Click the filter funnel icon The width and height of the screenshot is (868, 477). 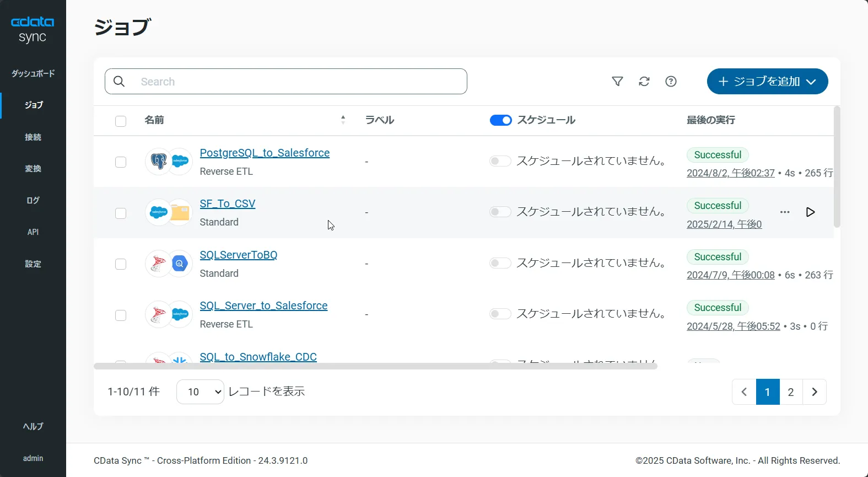(x=617, y=82)
